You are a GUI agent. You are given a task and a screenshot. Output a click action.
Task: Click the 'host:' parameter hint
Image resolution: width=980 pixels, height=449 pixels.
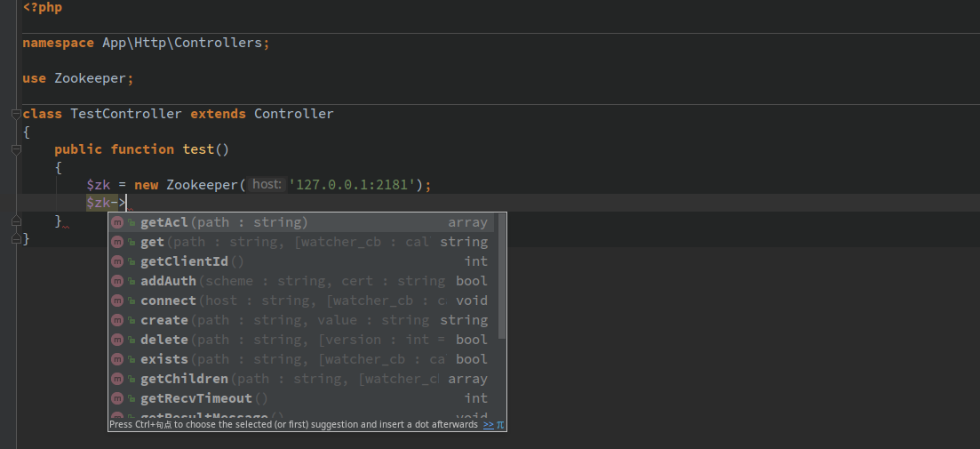267,185
